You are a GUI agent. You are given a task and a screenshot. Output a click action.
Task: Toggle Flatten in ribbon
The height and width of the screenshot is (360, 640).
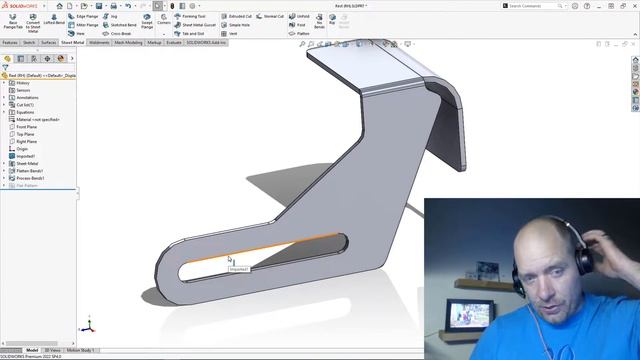299,33
